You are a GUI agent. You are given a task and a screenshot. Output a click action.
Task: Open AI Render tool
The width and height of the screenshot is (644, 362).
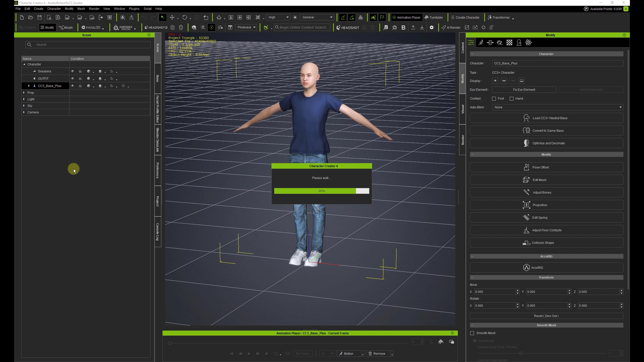(451, 28)
